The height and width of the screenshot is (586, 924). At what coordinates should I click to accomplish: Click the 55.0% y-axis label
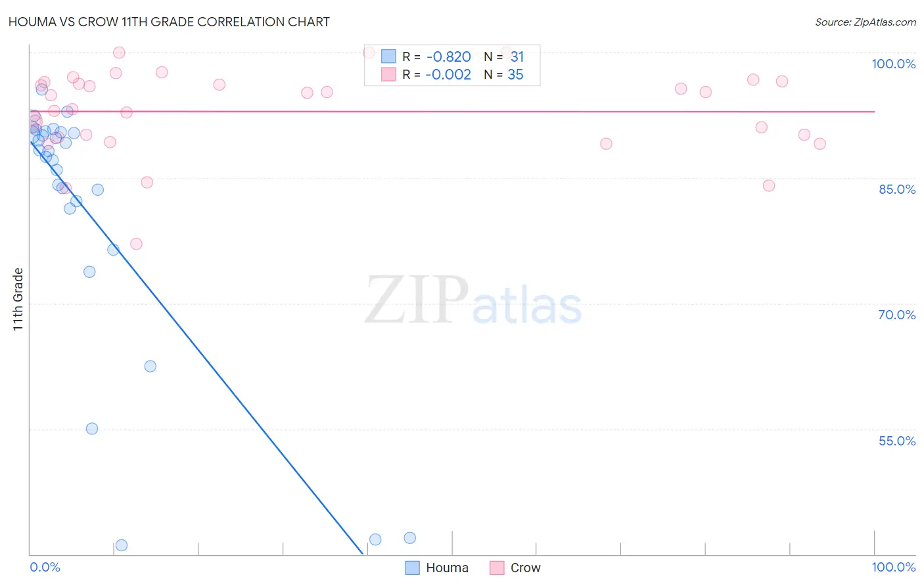(x=897, y=441)
